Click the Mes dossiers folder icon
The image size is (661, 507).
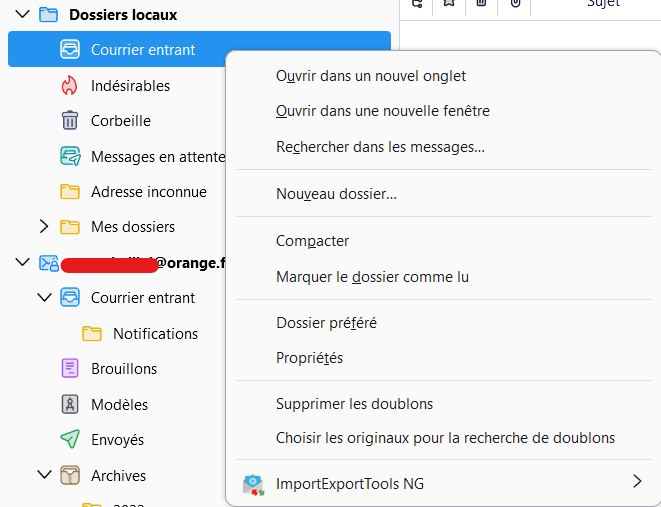pos(70,227)
